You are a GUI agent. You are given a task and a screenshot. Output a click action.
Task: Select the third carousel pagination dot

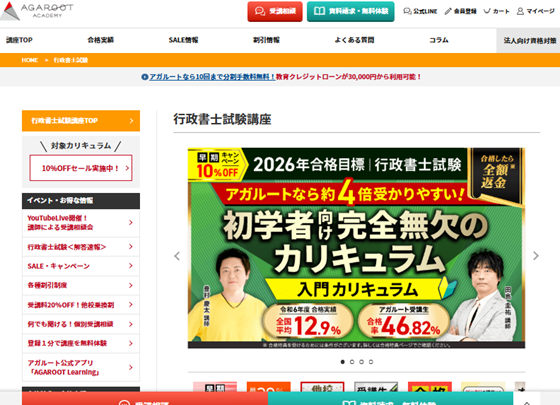pyautogui.click(x=361, y=362)
